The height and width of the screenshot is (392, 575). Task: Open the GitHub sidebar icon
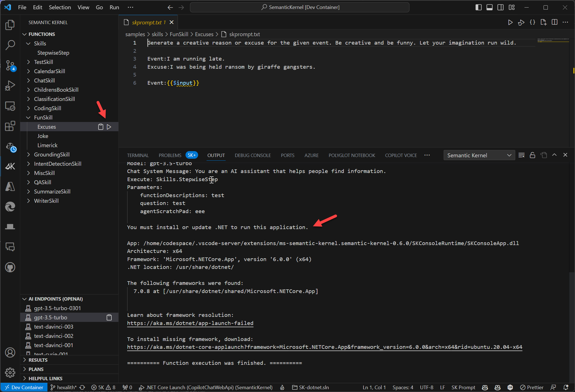click(x=10, y=267)
